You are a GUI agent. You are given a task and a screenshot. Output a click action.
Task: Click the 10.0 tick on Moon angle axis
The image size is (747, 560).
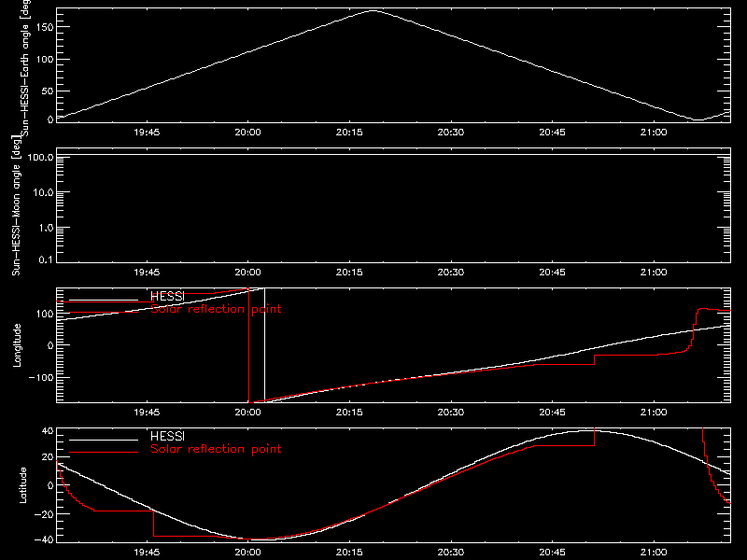coord(43,192)
